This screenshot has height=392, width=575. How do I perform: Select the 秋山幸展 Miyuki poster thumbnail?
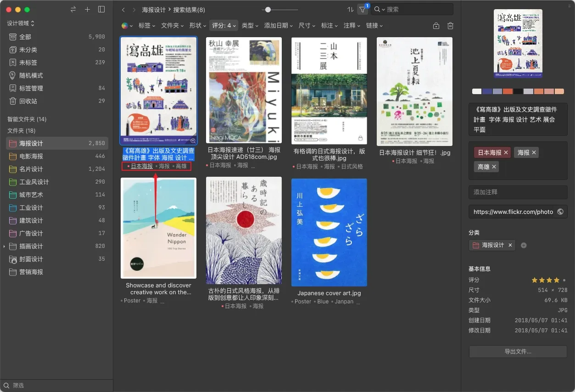pos(244,91)
